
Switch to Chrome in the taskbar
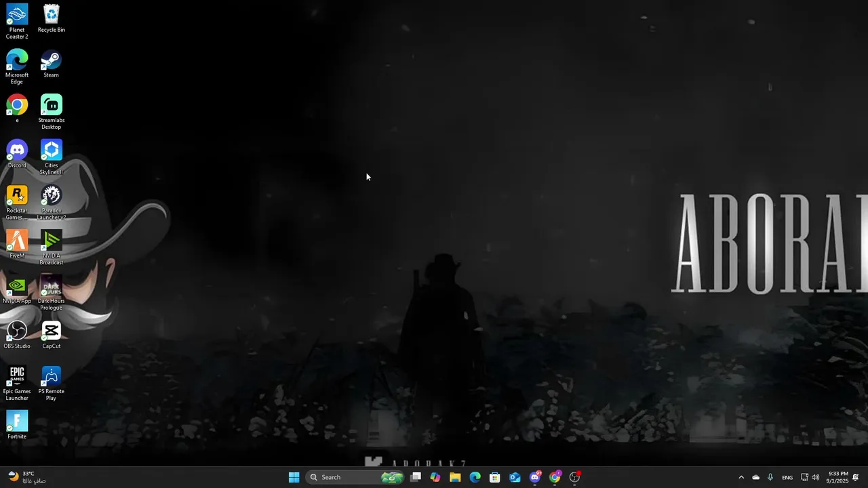(555, 477)
